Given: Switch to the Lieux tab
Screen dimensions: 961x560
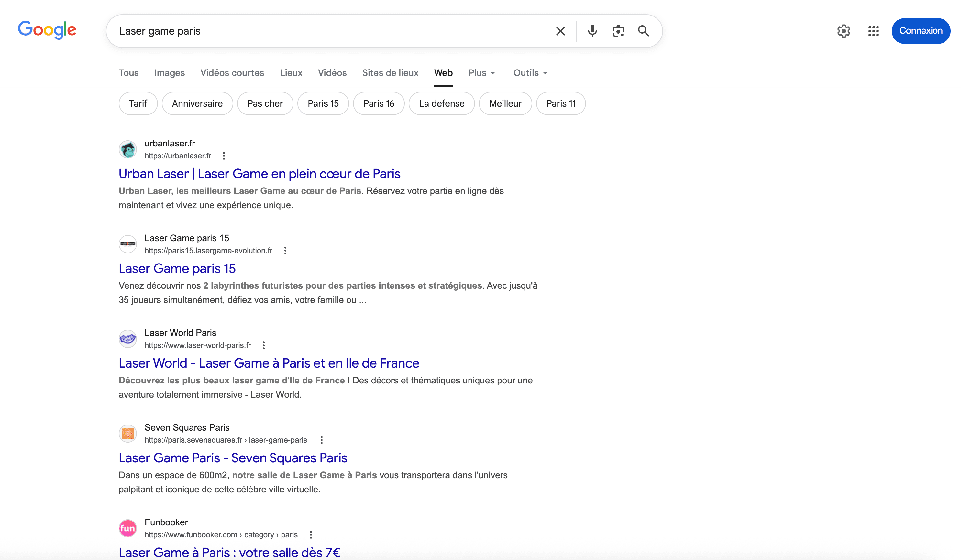Looking at the screenshot, I should click(x=291, y=73).
